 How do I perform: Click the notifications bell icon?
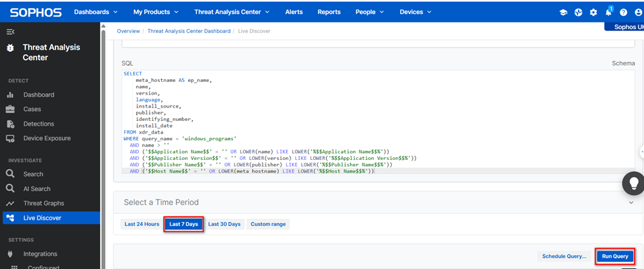coord(608,13)
